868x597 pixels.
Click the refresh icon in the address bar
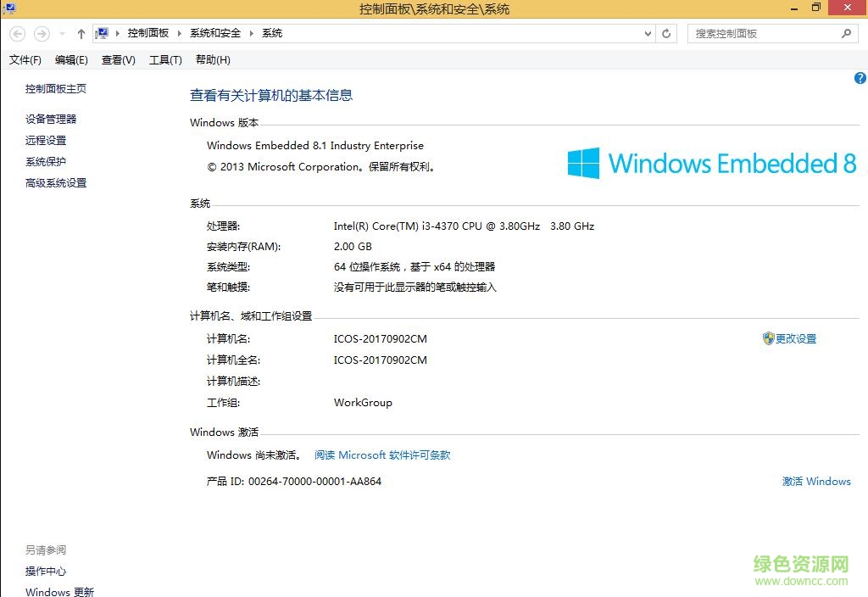(x=666, y=33)
